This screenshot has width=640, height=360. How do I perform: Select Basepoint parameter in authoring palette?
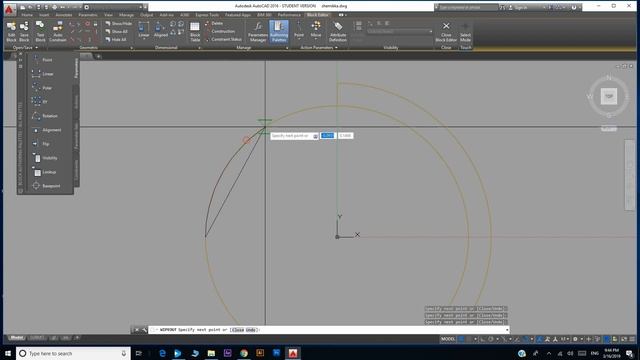tap(45, 186)
